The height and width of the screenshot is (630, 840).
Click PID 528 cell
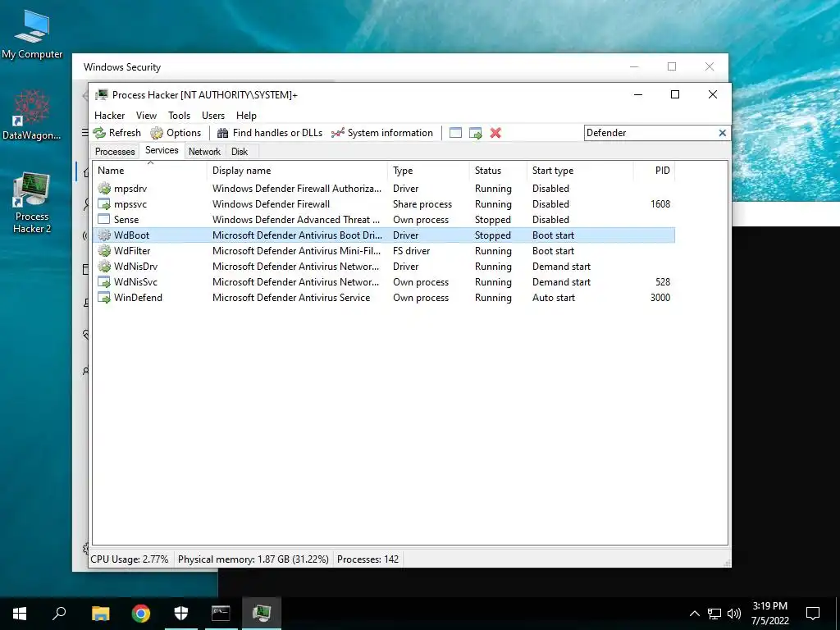coord(663,282)
